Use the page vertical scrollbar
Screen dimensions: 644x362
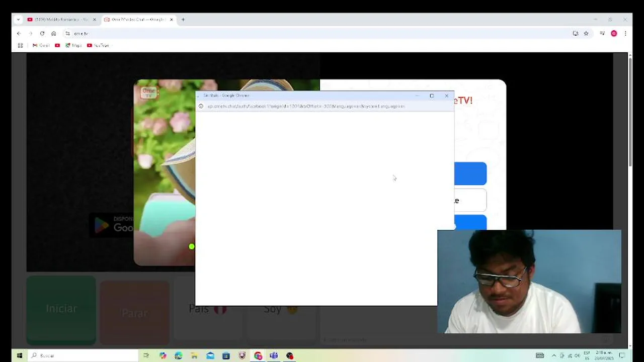tap(630, 111)
